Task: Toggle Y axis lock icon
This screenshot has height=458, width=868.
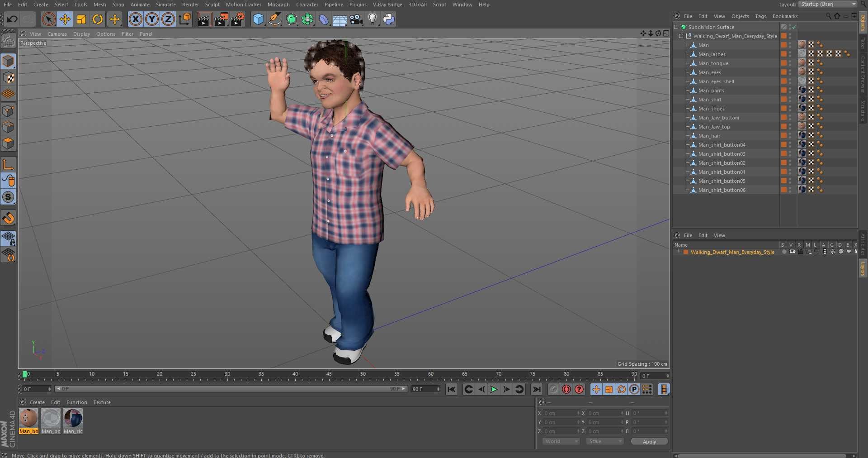Action: [152, 19]
